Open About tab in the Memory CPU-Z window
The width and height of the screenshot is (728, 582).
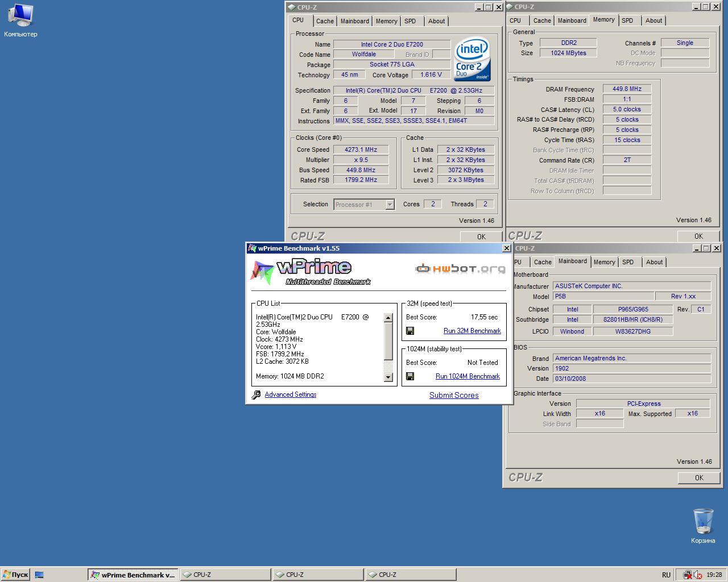[654, 20]
